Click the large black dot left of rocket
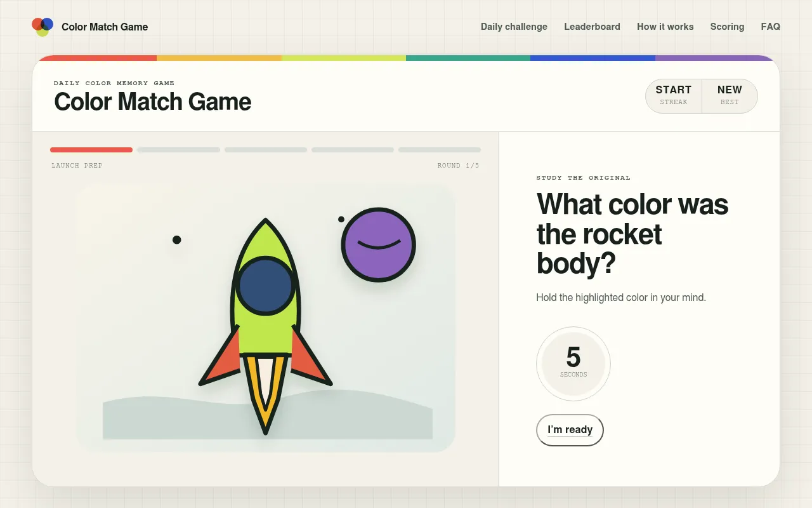 [x=177, y=239]
